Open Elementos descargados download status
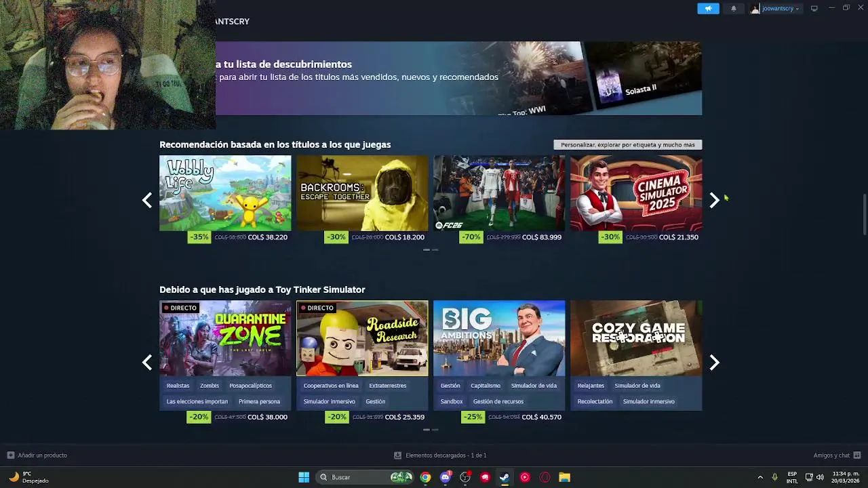Screen dimensions: 868x488 tap(440, 455)
